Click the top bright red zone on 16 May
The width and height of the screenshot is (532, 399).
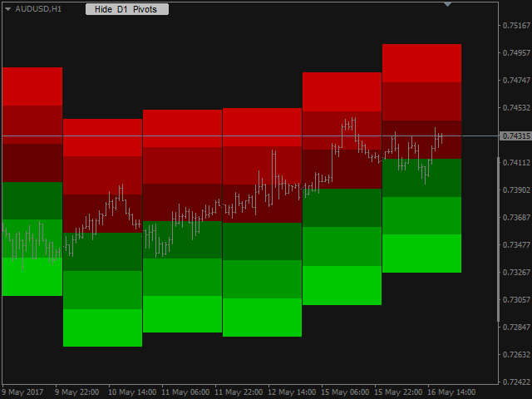click(x=421, y=63)
